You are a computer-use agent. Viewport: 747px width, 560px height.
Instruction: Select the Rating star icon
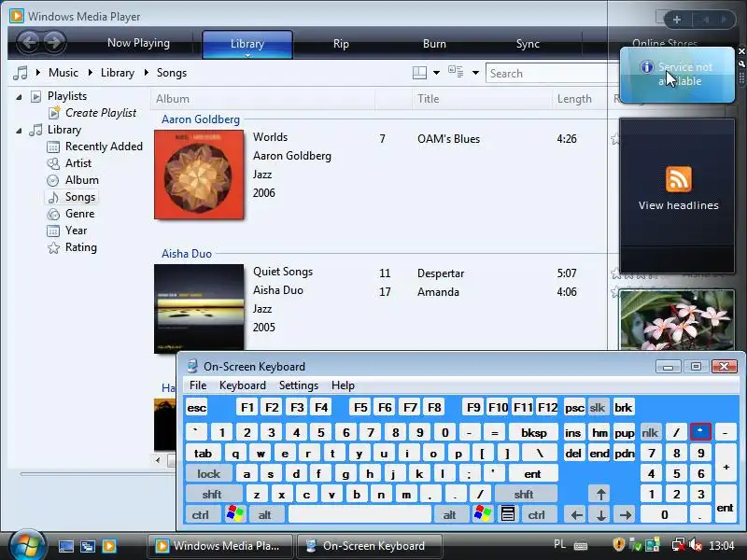tap(53, 247)
